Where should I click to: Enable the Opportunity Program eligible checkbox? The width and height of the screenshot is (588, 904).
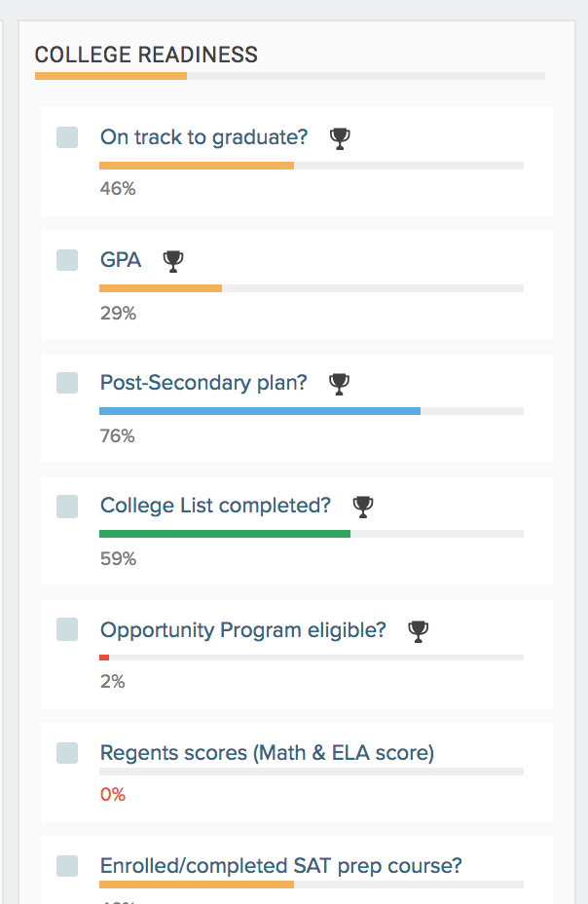(67, 629)
